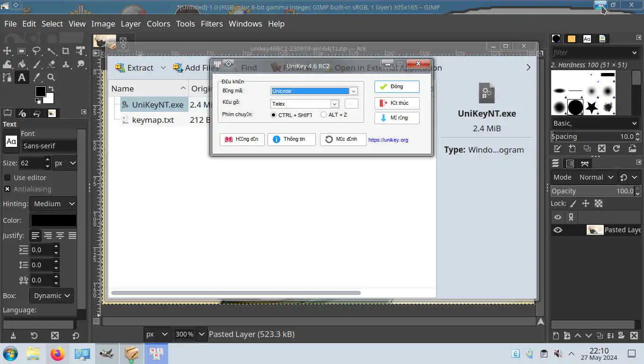Toggle lock pixels brush icon

point(573,203)
